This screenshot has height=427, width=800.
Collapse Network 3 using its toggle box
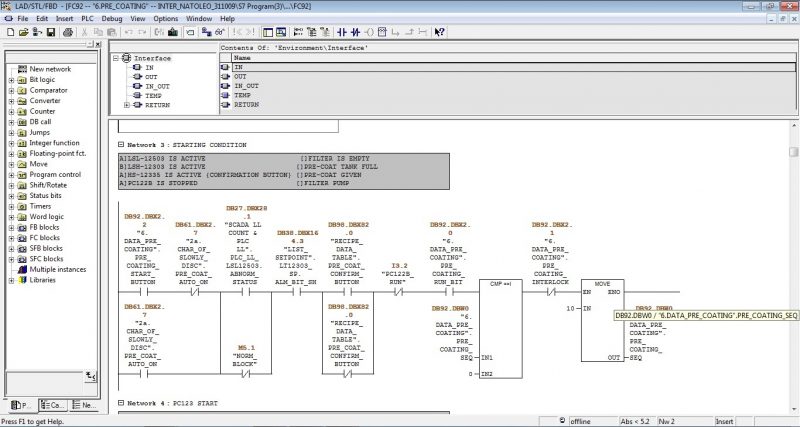tap(120, 145)
